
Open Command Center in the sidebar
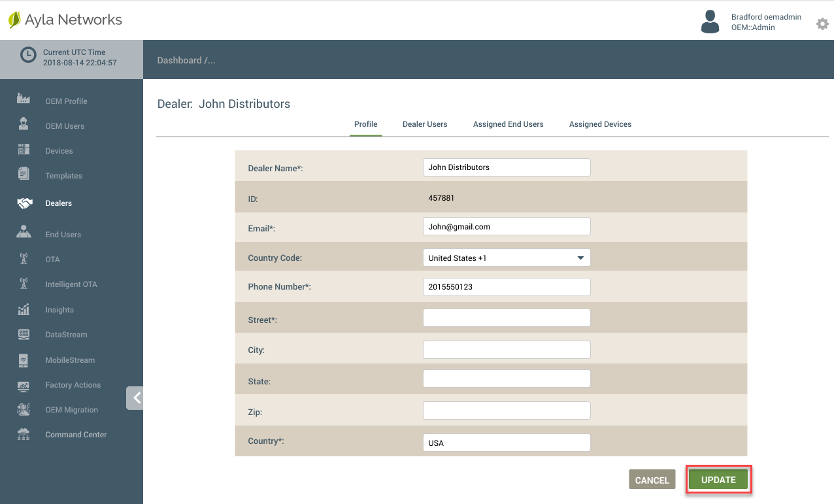(x=76, y=435)
